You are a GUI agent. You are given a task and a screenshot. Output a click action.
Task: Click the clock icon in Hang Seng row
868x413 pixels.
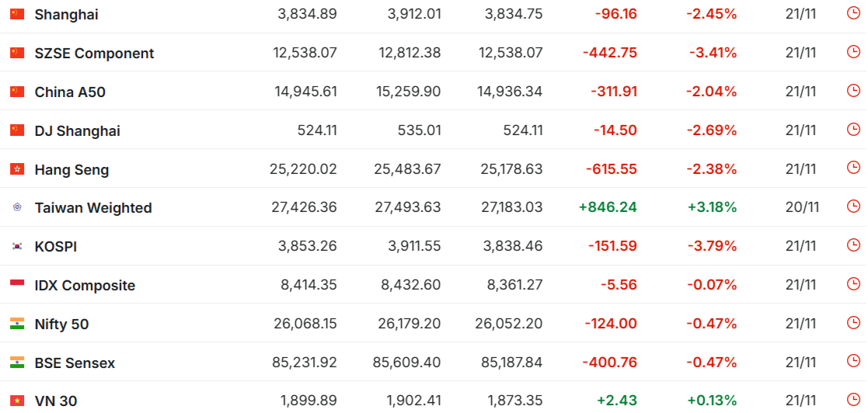852,168
